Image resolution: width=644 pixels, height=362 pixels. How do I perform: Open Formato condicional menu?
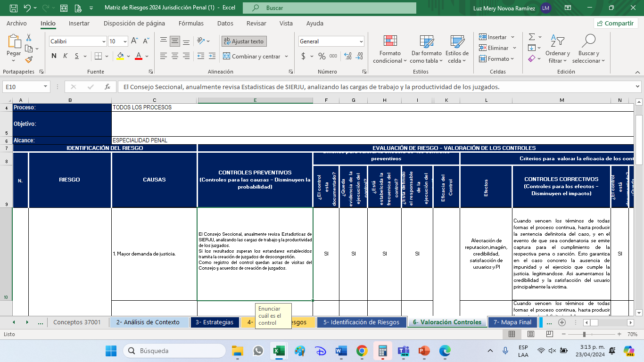point(390,49)
